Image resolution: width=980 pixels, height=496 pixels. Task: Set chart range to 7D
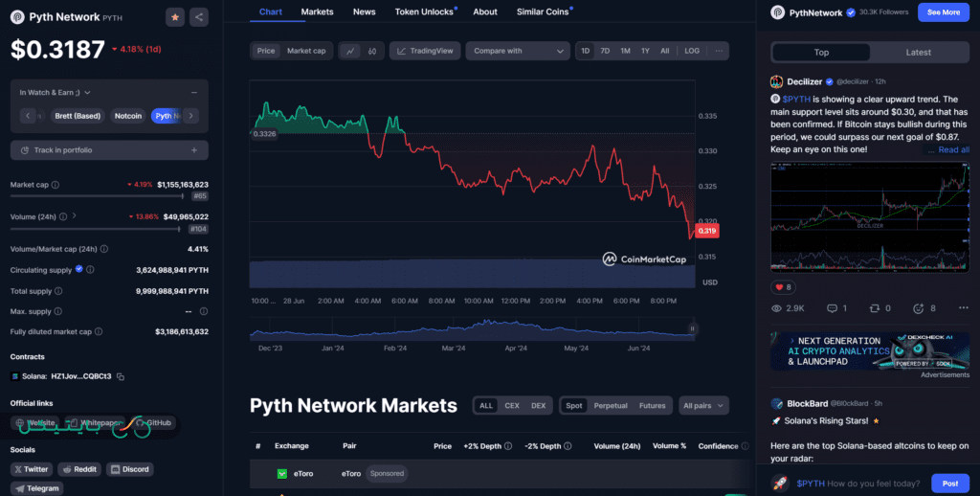[605, 52]
